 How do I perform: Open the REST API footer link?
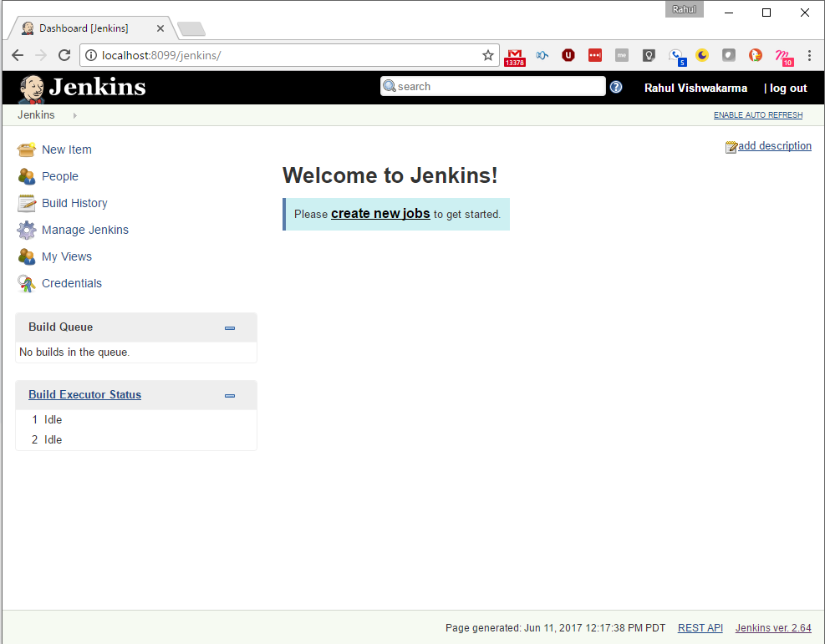point(700,628)
